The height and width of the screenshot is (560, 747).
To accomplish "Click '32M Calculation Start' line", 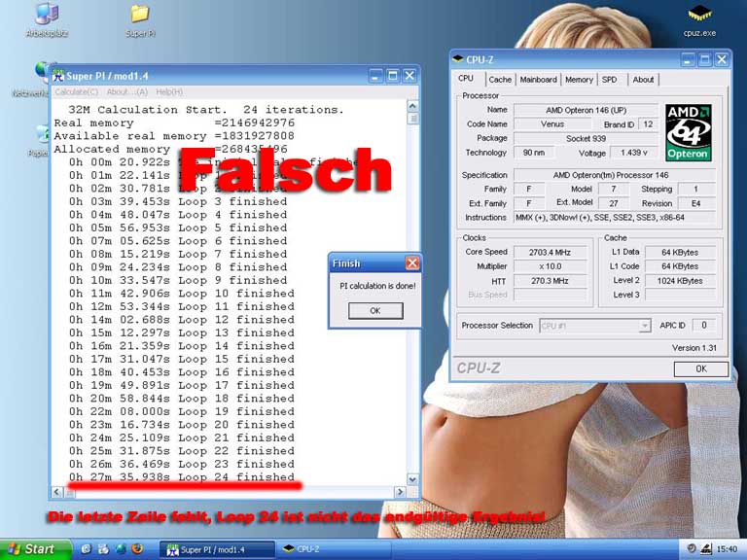I will (206, 110).
